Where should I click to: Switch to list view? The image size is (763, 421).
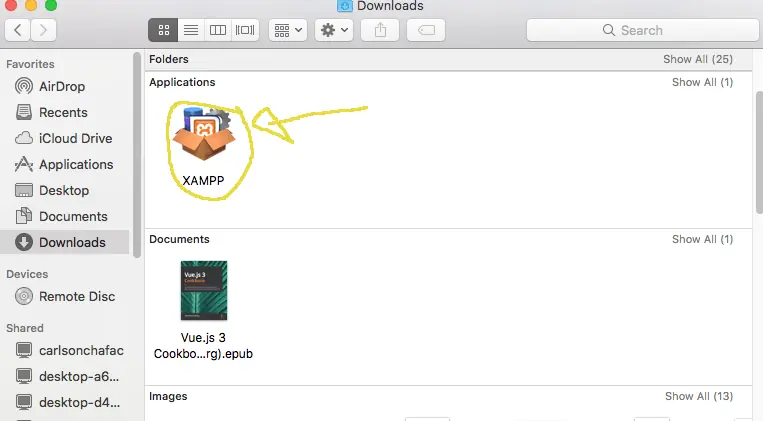(190, 30)
